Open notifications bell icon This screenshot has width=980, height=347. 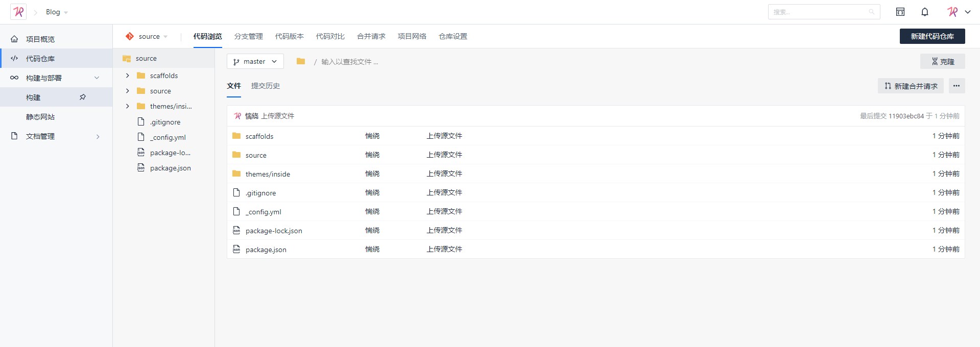pos(925,12)
